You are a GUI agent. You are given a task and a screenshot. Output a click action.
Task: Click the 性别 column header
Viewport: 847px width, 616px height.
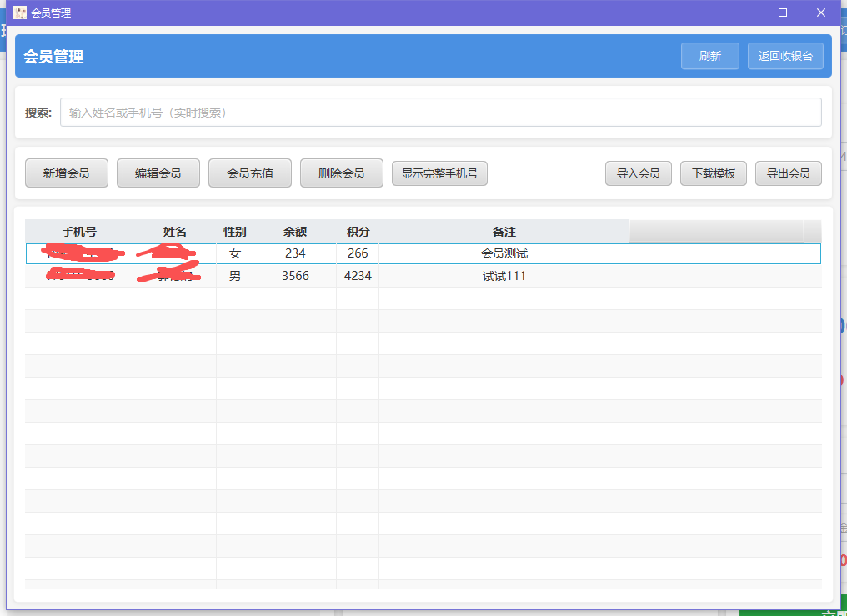tap(234, 232)
